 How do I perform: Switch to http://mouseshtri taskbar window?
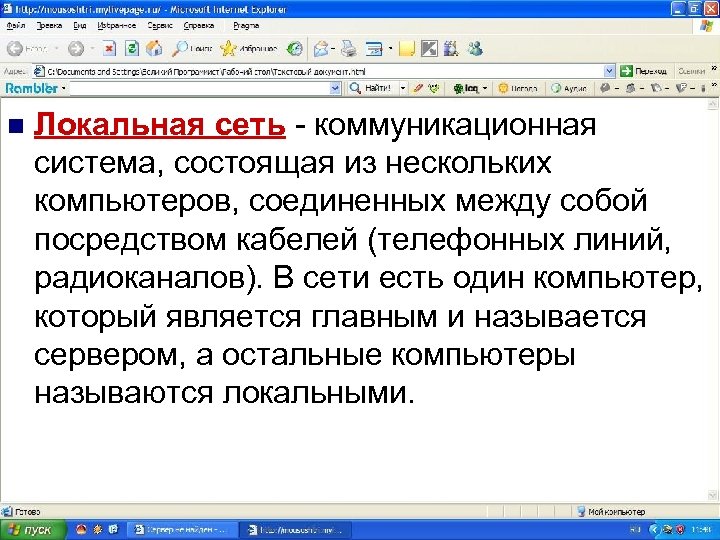click(x=296, y=530)
